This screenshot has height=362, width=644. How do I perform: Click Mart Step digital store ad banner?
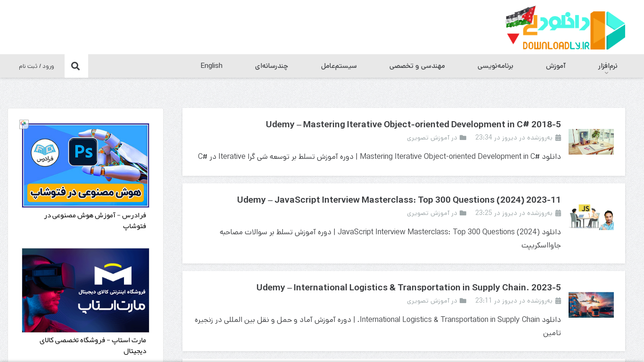coord(85,290)
